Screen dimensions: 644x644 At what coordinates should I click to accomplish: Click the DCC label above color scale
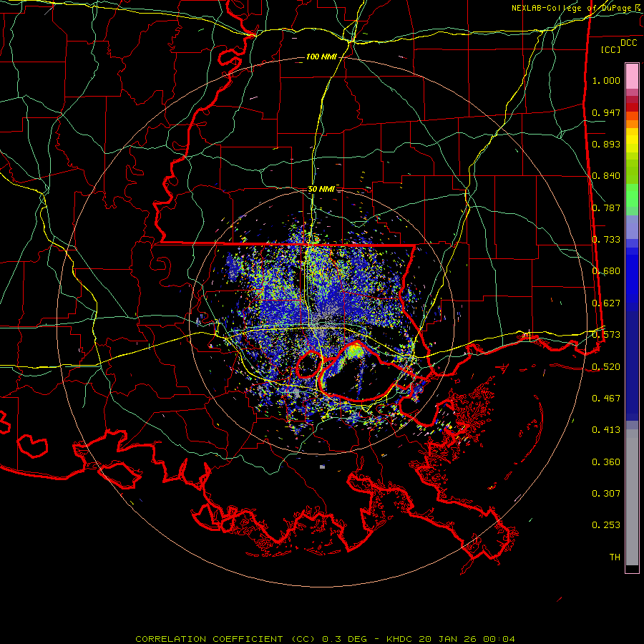628,43
